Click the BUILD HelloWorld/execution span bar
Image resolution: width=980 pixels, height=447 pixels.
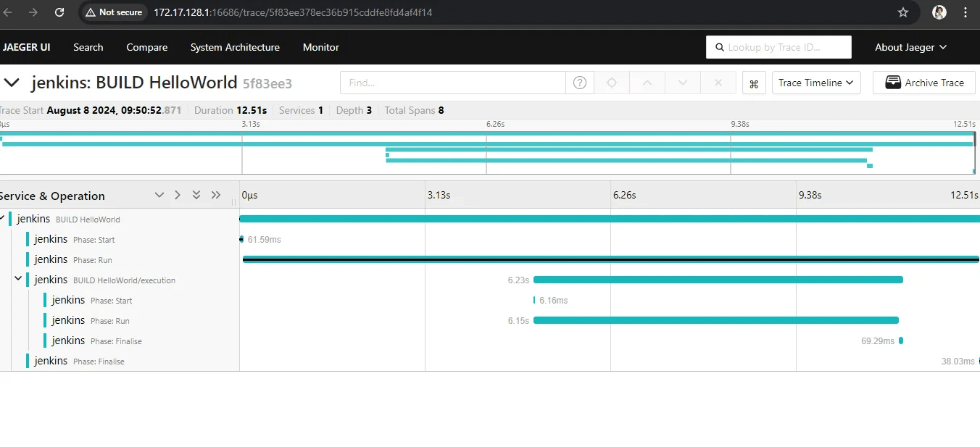(718, 280)
